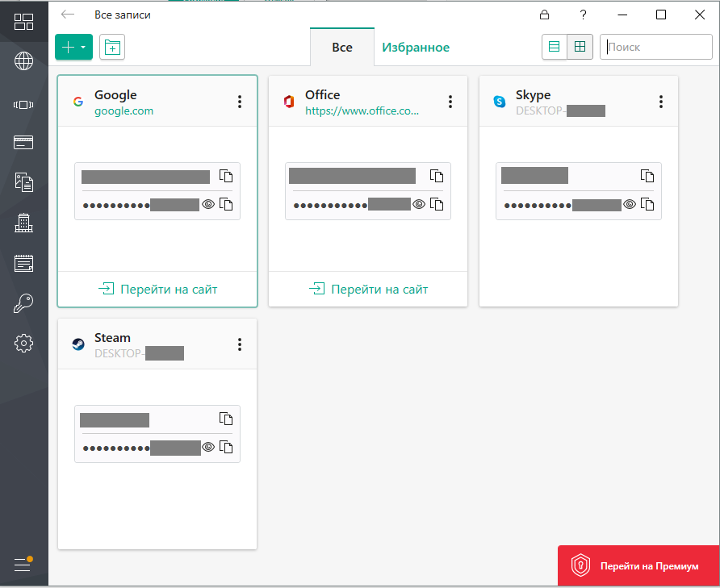This screenshot has height=588, width=720.
Task: Select the Skype card title
Action: pos(533,95)
